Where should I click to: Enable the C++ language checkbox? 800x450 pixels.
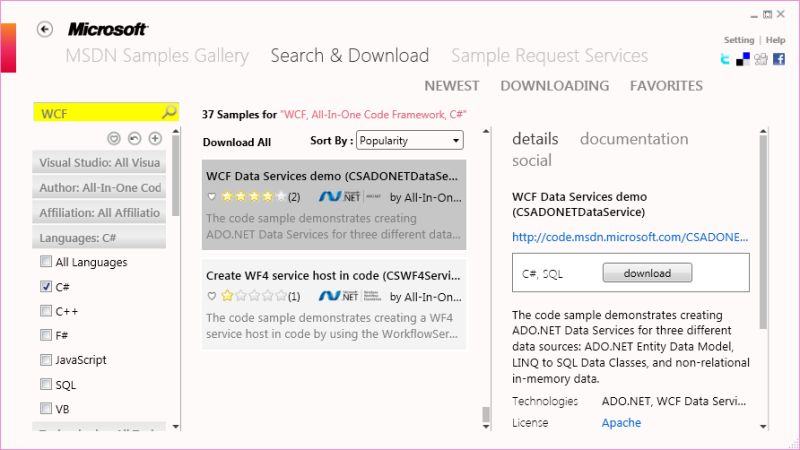[46, 311]
